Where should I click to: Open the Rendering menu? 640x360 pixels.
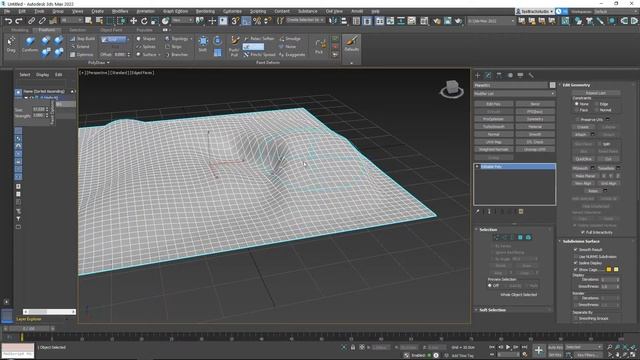coord(205,11)
